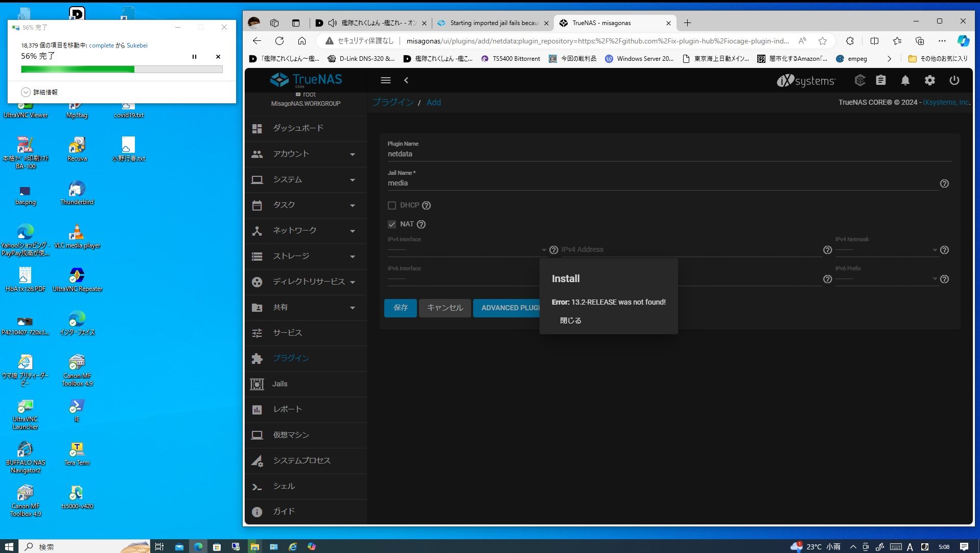Click the file move progress bar
Image resolution: width=980 pixels, height=553 pixels.
(122, 69)
